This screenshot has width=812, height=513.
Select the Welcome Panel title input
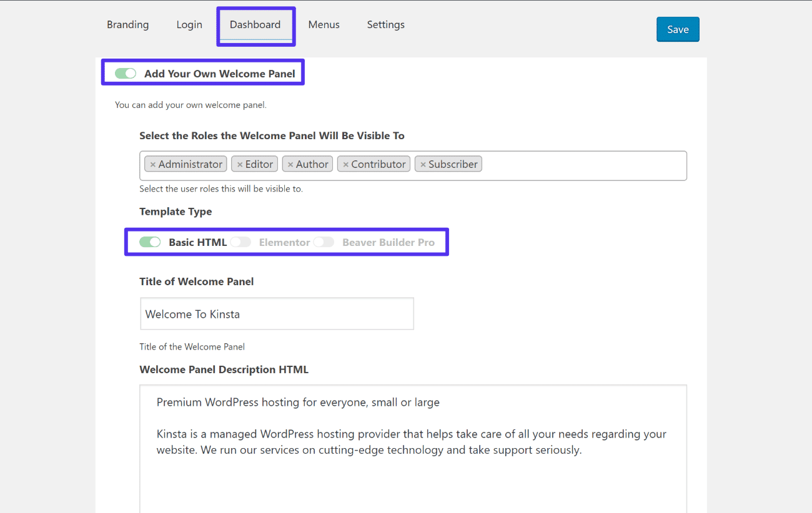pyautogui.click(x=277, y=313)
